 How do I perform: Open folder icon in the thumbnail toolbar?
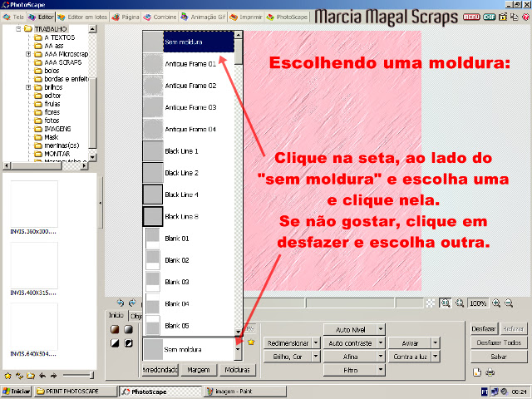[31, 376]
